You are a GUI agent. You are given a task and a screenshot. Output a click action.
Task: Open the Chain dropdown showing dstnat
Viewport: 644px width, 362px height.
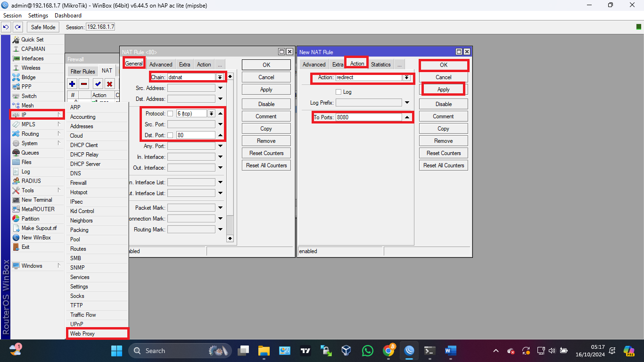[220, 77]
